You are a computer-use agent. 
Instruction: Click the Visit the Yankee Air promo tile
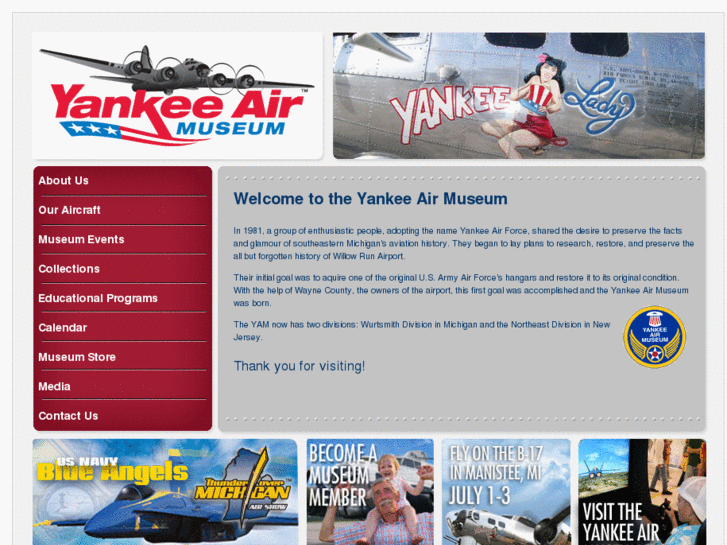point(642,492)
